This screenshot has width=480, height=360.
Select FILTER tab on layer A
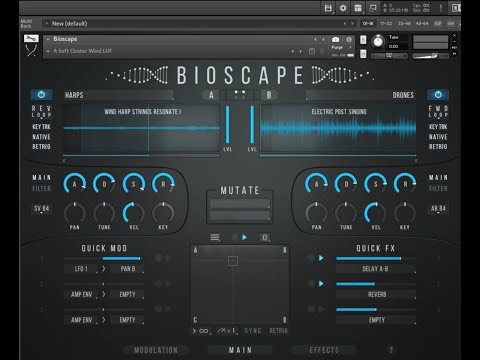pos(41,189)
